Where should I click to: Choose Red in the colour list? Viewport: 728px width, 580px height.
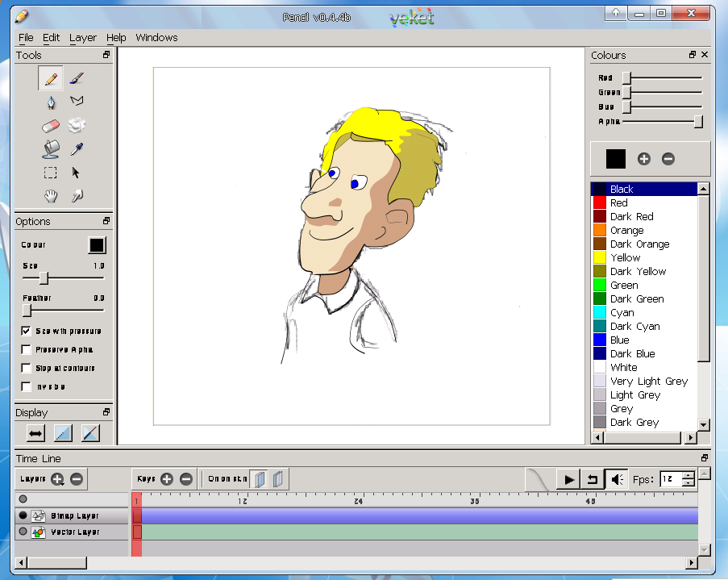645,202
